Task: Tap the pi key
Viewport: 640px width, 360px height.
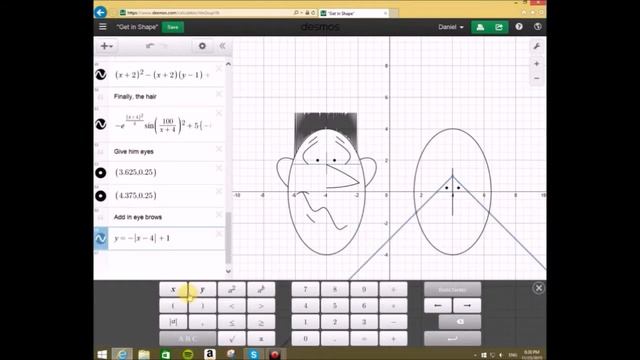Action: (x=261, y=338)
